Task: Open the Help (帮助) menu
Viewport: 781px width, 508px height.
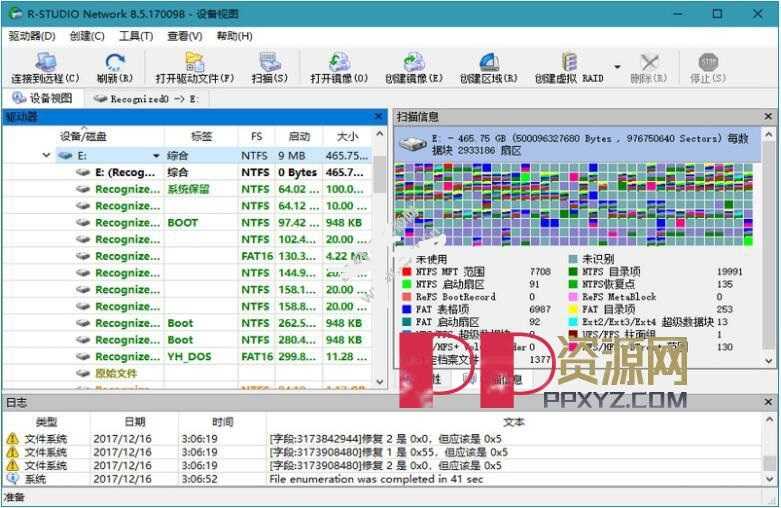Action: 234,36
